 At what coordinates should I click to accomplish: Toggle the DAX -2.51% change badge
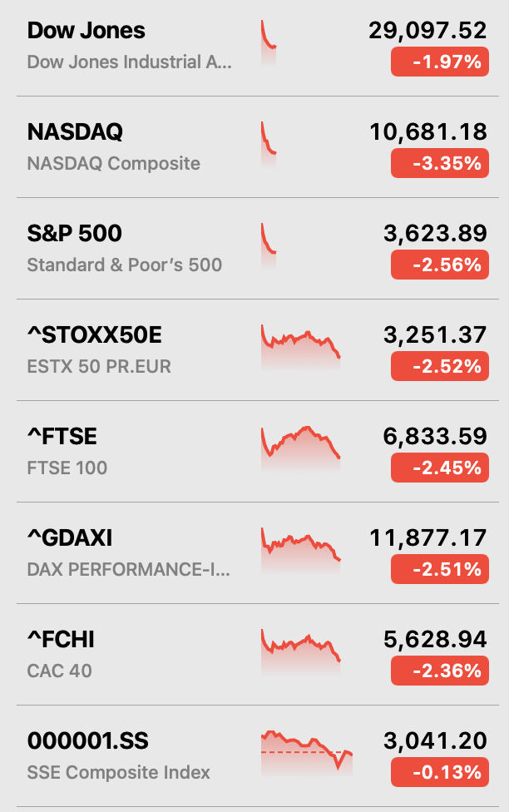440,569
